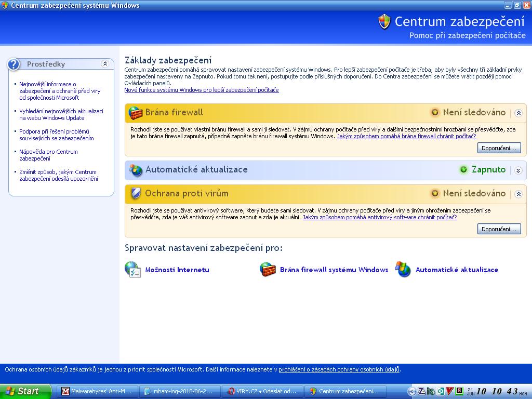Click the ZoneAlarm Z tray icon

point(421,391)
